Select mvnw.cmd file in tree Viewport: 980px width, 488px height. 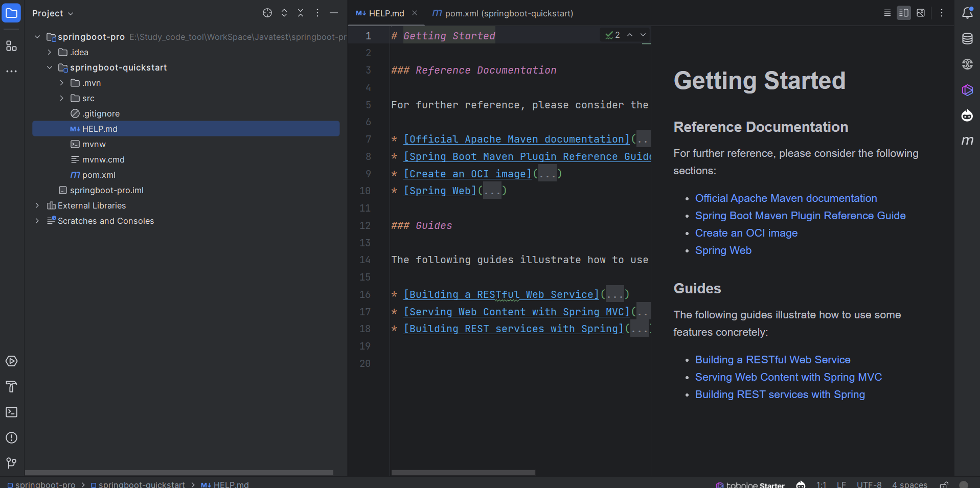coord(103,159)
